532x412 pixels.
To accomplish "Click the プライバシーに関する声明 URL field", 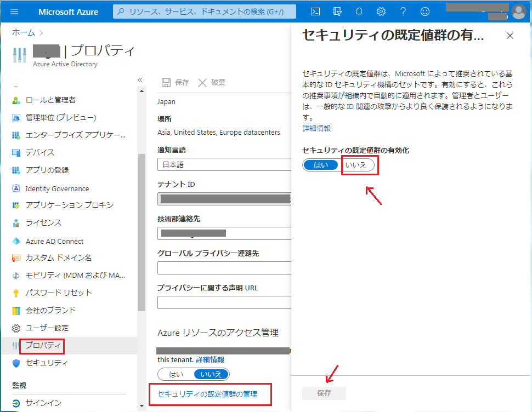I will click(x=224, y=302).
